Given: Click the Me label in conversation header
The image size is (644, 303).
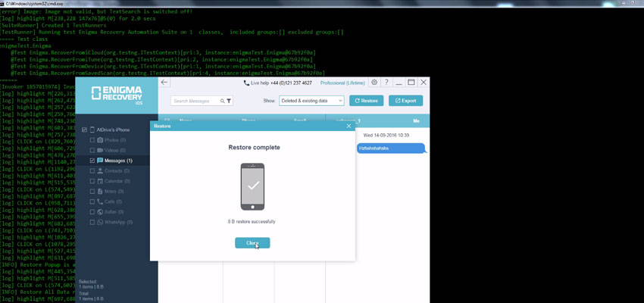Looking at the screenshot, I should pyautogui.click(x=417, y=121).
